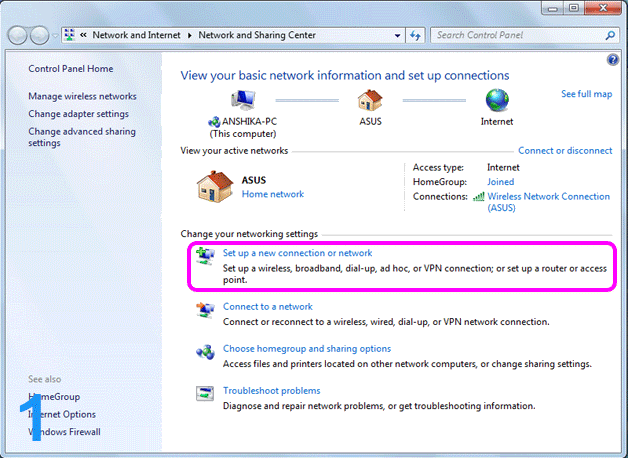Open Change advanced sharing settings

[82, 137]
